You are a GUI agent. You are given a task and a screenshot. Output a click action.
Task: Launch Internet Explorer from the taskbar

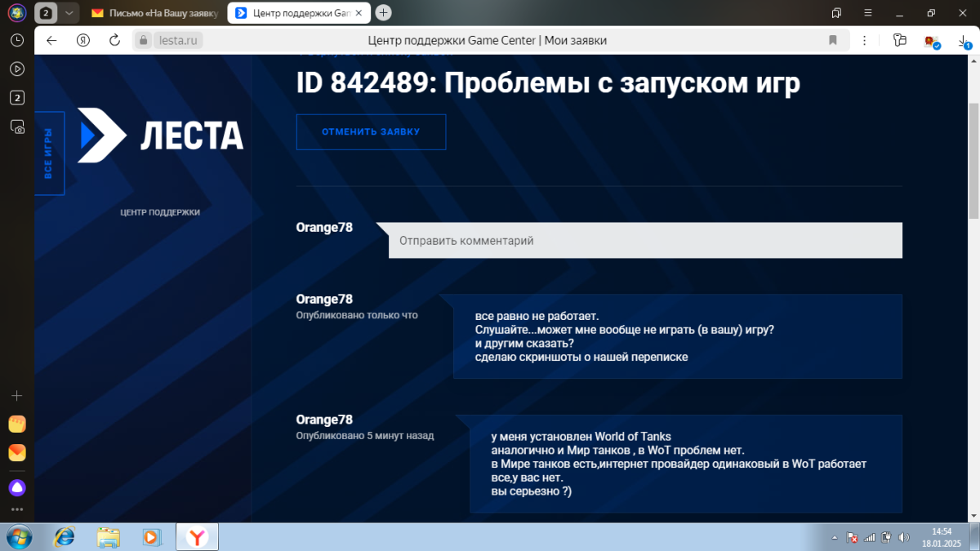65,537
